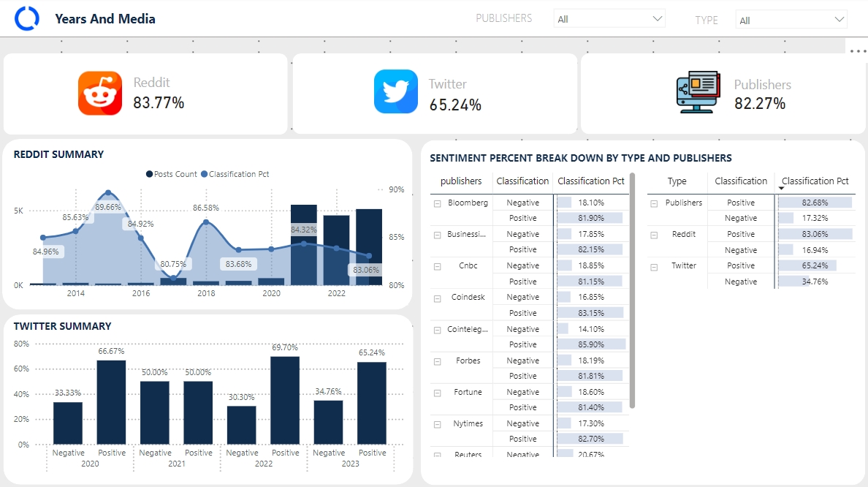Select the 2023 Negative bar 34.76%
The width and height of the screenshot is (868, 487).
click(328, 422)
